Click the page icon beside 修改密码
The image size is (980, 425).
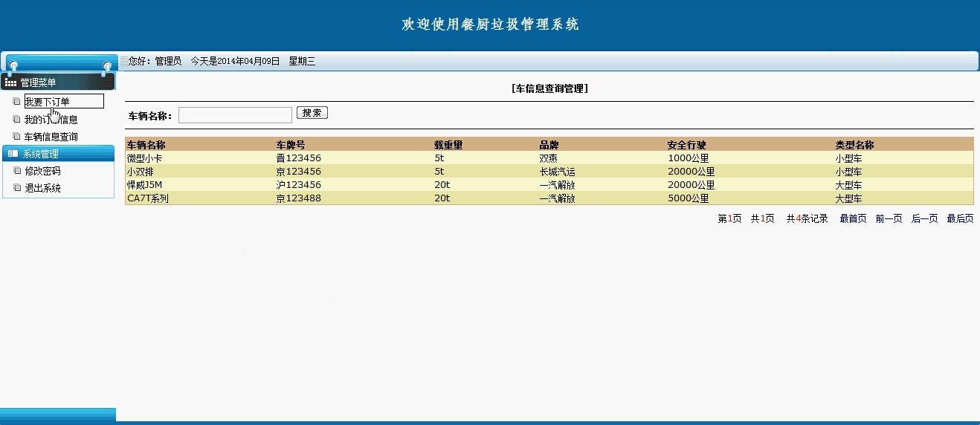tap(17, 171)
